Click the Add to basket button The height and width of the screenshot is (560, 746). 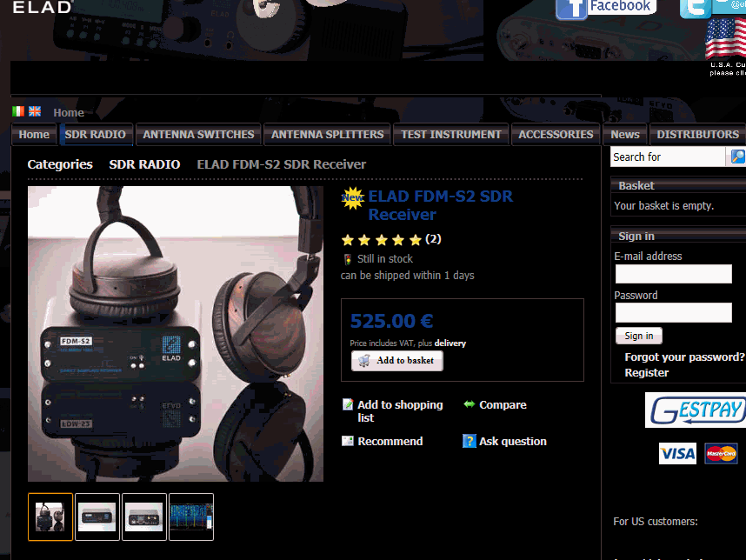(x=396, y=361)
